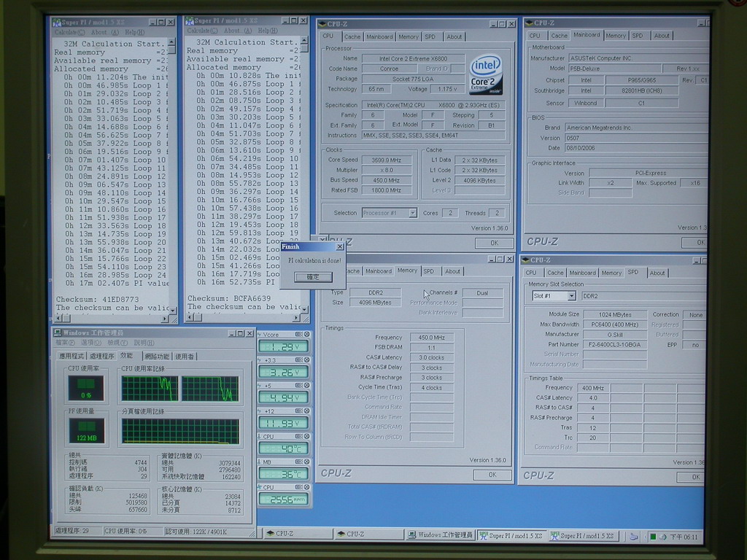This screenshot has height=560, width=747.
Task: Click title icon of CPU-Z mainboard window
Action: pyautogui.click(x=528, y=23)
